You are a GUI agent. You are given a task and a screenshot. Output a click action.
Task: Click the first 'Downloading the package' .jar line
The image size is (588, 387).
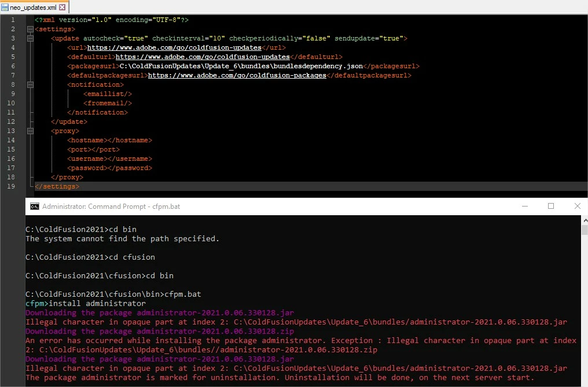[x=160, y=313]
